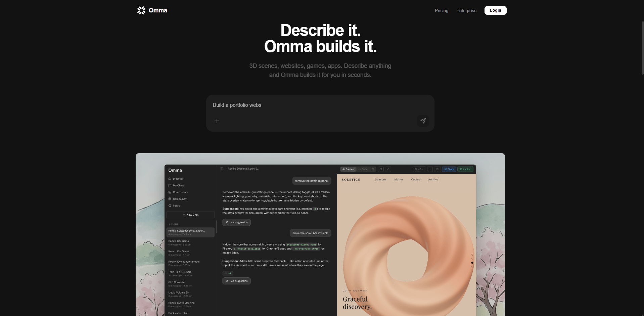
Task: Click the green Publish button
Action: click(x=465, y=169)
